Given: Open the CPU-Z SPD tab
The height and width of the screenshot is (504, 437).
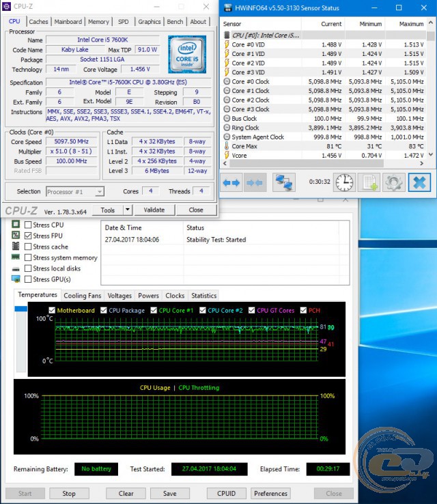Looking at the screenshot, I should [x=123, y=22].
